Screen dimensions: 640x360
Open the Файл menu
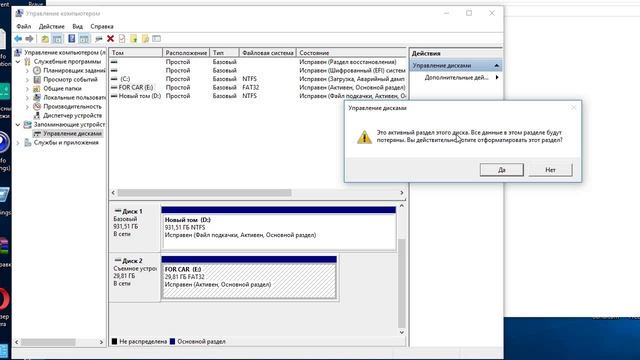pos(24,26)
